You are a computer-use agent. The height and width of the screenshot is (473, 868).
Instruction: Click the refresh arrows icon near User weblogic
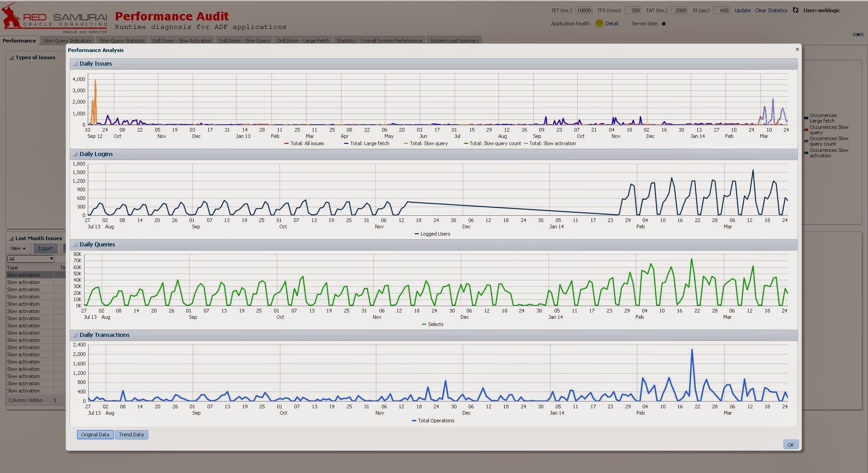[796, 10]
